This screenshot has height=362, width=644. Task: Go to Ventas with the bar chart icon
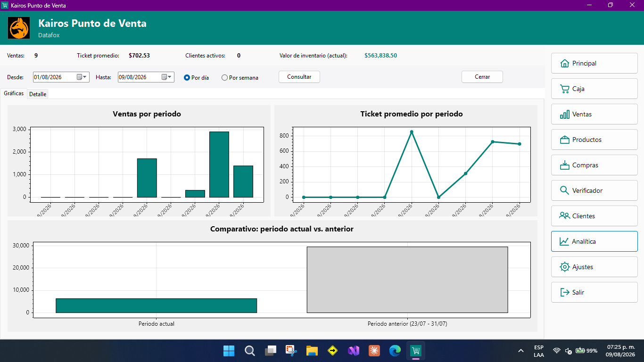click(594, 114)
